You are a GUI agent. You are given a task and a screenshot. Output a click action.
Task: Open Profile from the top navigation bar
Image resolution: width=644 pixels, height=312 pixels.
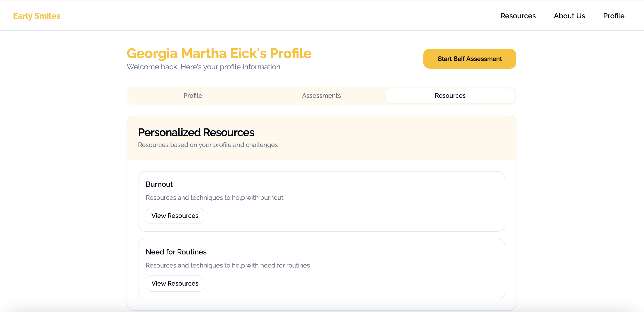(x=614, y=16)
